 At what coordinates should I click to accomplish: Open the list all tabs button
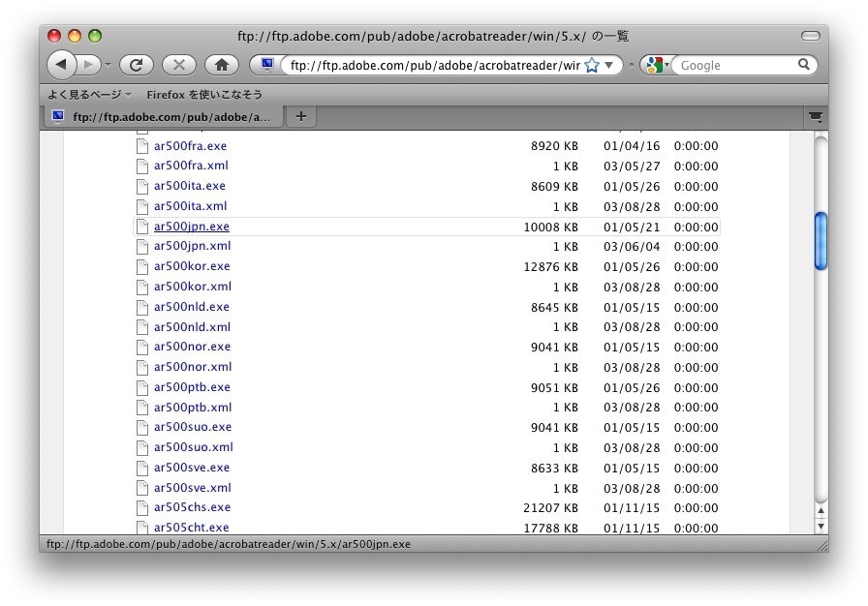click(816, 117)
